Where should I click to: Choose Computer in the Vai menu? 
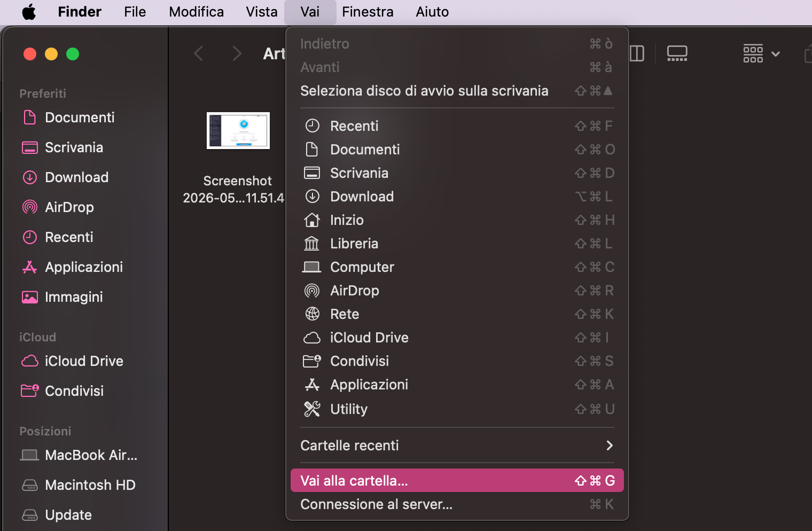click(457, 267)
